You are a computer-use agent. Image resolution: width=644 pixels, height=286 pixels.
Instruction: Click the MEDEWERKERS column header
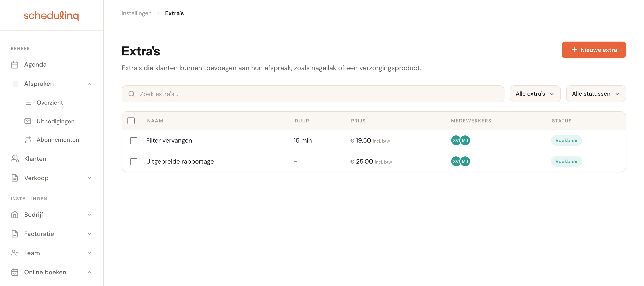[x=471, y=121]
